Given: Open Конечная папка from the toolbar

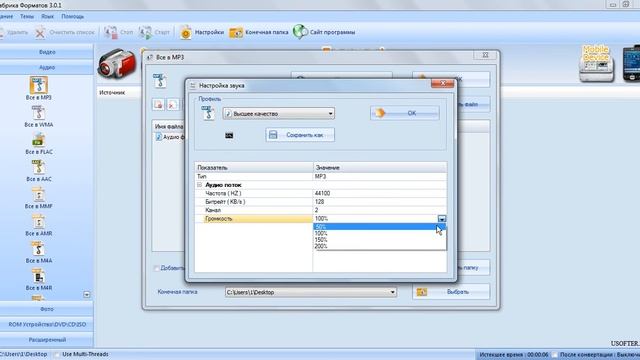Looking at the screenshot, I should click(x=258, y=32).
